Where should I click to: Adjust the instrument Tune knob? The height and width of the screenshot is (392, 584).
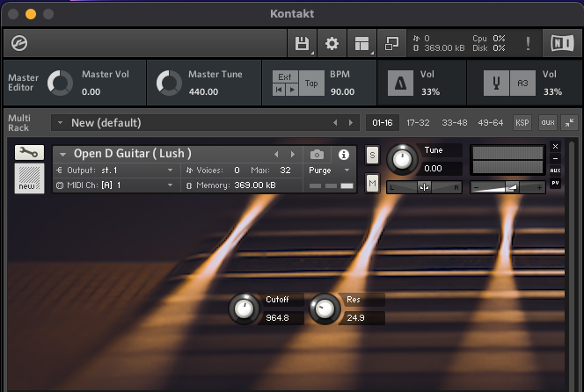point(402,160)
